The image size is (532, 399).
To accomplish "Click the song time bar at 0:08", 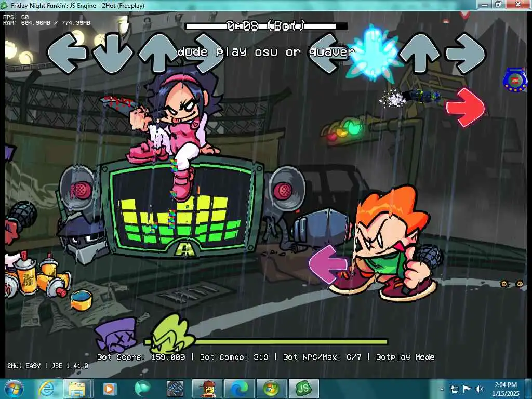I will (x=267, y=26).
